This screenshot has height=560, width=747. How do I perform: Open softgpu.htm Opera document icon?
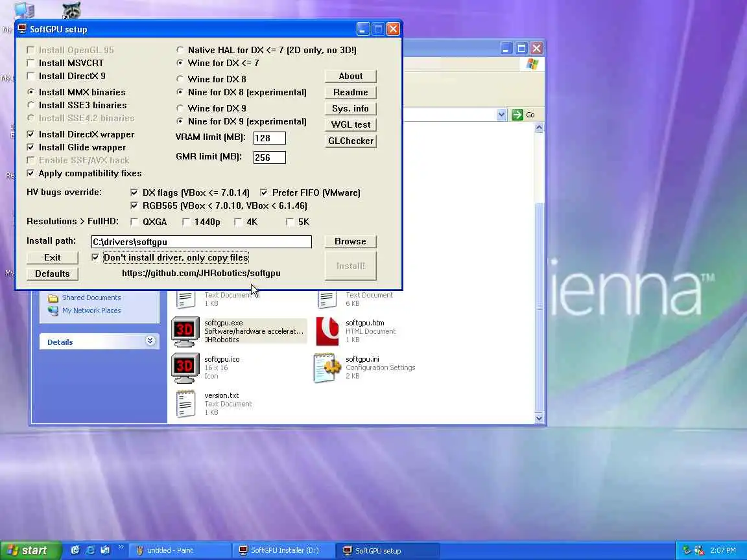(x=327, y=331)
